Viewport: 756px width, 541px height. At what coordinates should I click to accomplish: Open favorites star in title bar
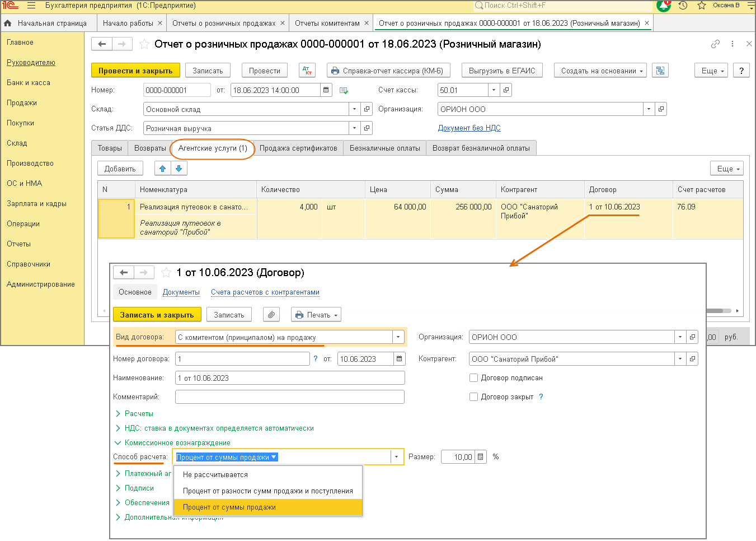click(702, 6)
